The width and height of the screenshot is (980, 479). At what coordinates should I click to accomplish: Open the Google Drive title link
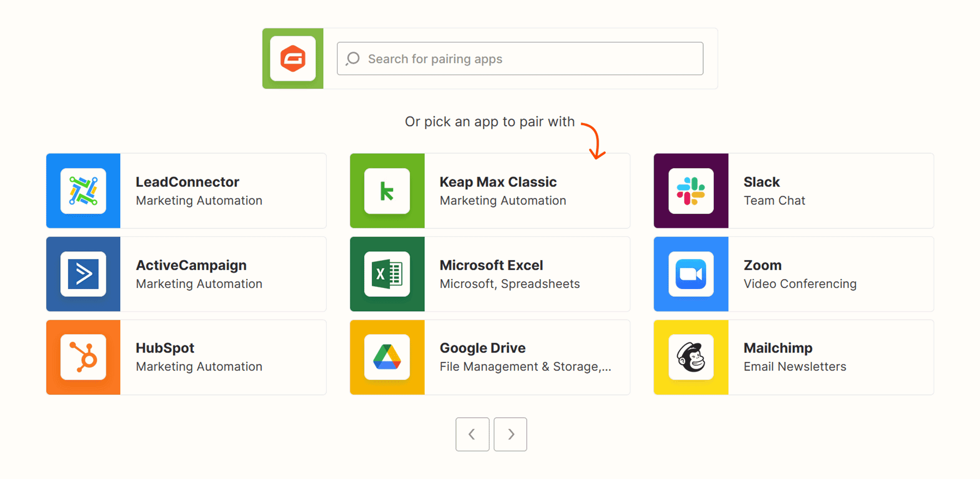click(482, 348)
